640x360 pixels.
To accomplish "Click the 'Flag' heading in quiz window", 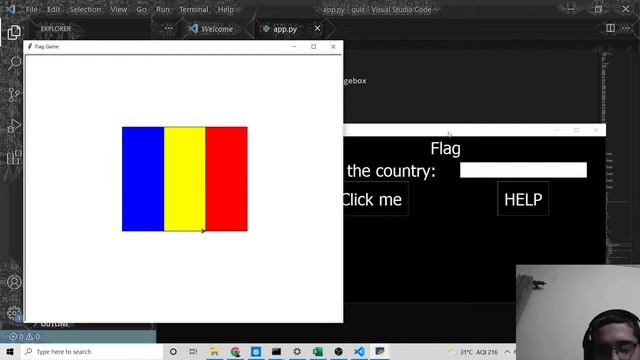I will (445, 149).
